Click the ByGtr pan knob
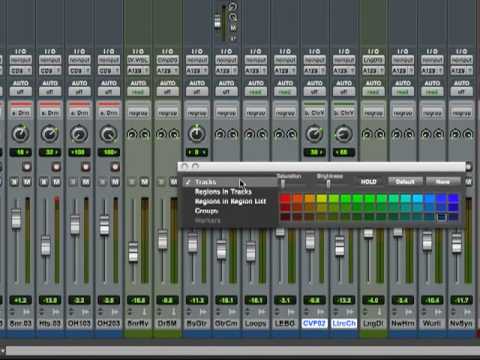Screen dimensions: 480x360 [x=197, y=134]
